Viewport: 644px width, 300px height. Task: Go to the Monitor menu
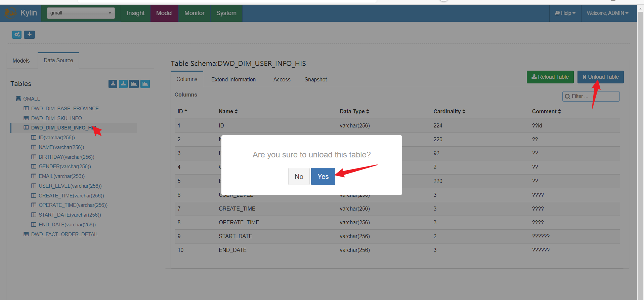[x=195, y=13]
